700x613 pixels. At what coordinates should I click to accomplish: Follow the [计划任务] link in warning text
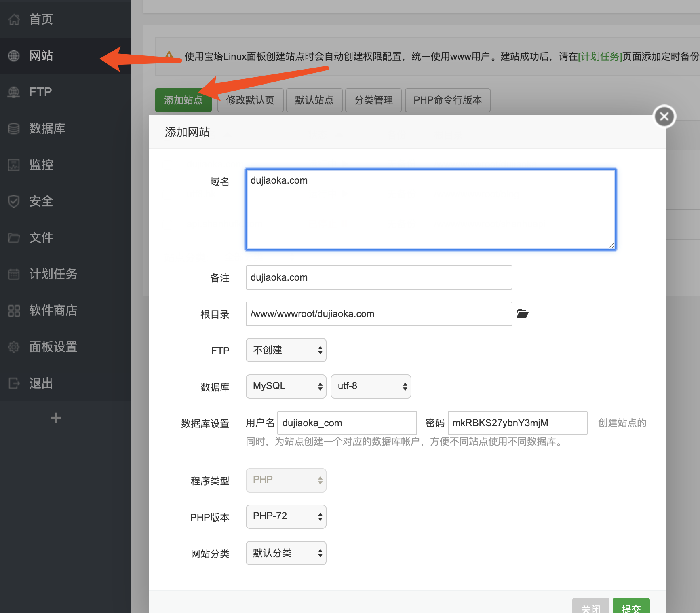(600, 57)
